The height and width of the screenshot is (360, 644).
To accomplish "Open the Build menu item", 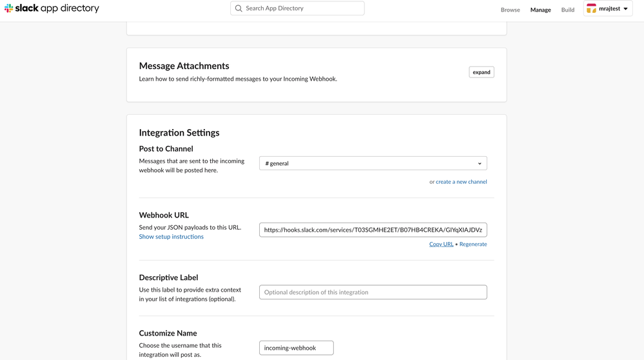I will 567,10.
